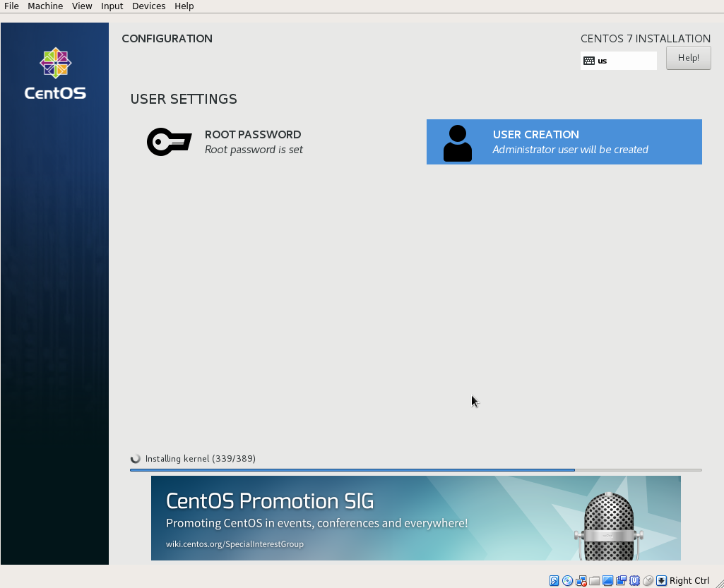Click the display status icon

click(x=608, y=580)
